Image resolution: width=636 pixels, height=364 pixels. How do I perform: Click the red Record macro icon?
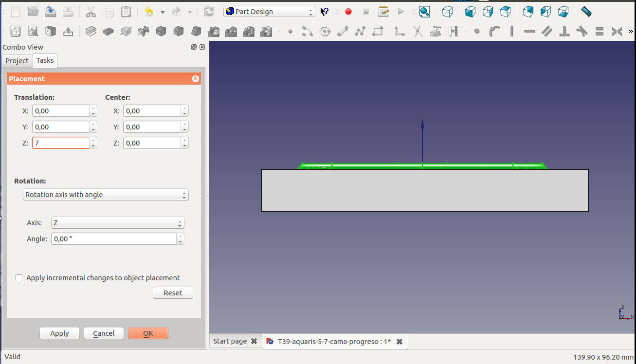coord(348,12)
